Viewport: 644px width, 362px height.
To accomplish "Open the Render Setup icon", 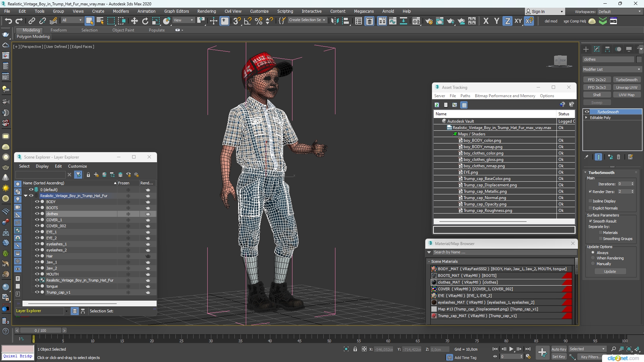I will (429, 21).
